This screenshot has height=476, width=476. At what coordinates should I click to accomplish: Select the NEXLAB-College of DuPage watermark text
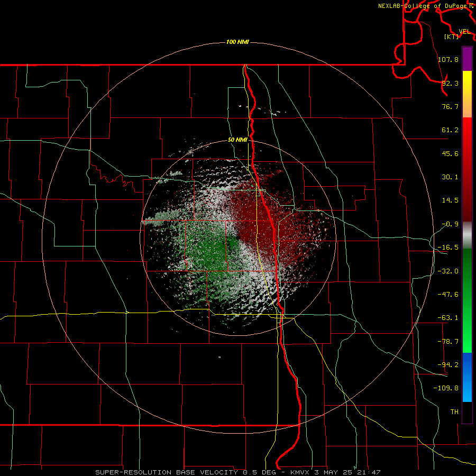point(422,6)
